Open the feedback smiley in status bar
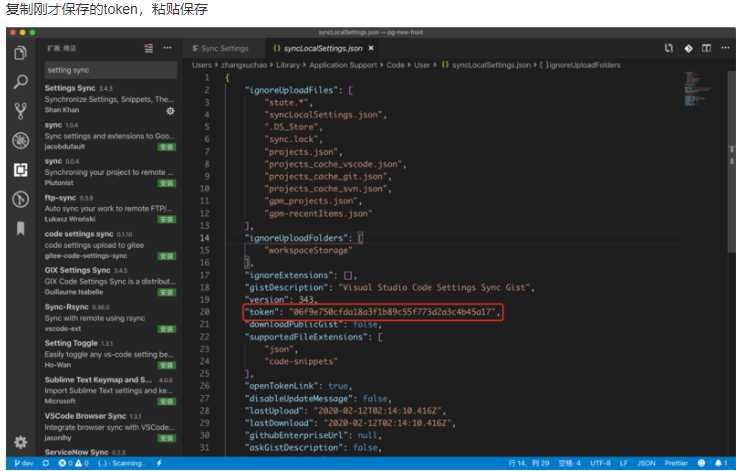Image resolution: width=736 pixels, height=471 pixels. 701,463
